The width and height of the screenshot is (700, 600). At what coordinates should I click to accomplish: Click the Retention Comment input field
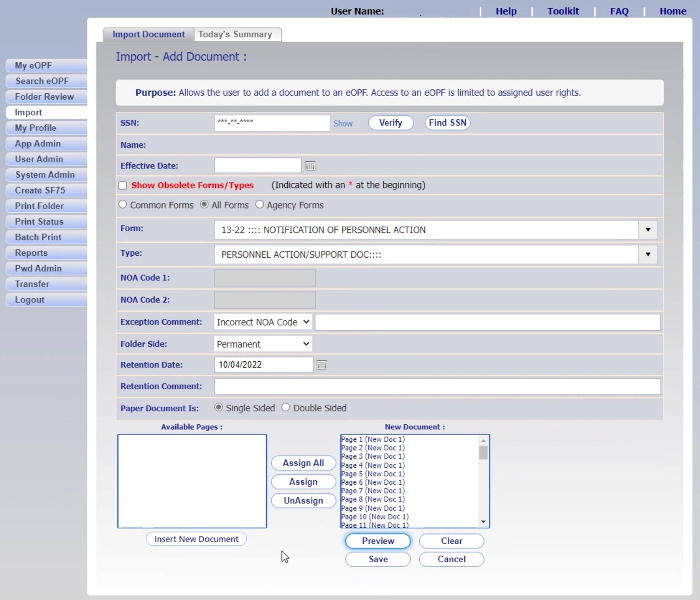437,386
